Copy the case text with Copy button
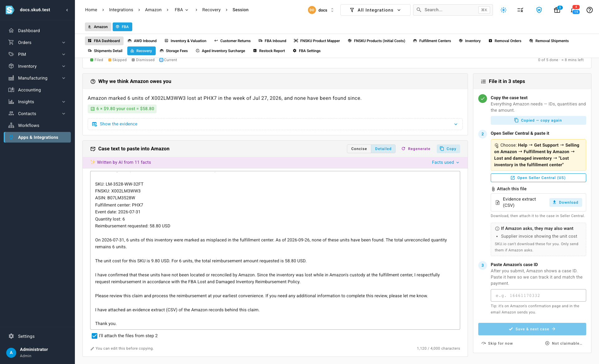 click(448, 149)
